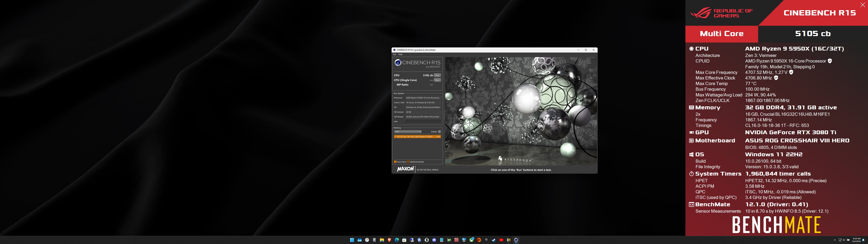This screenshot has width=868, height=244.
Task: Open Xbox app from taskbar
Action: [471, 240]
